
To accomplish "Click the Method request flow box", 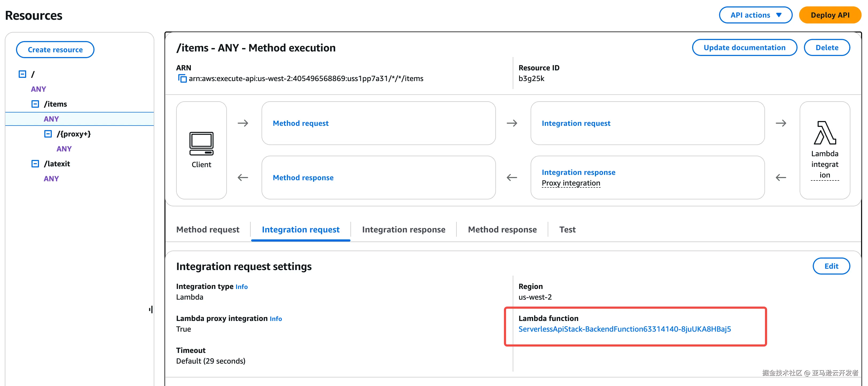I will 378,123.
